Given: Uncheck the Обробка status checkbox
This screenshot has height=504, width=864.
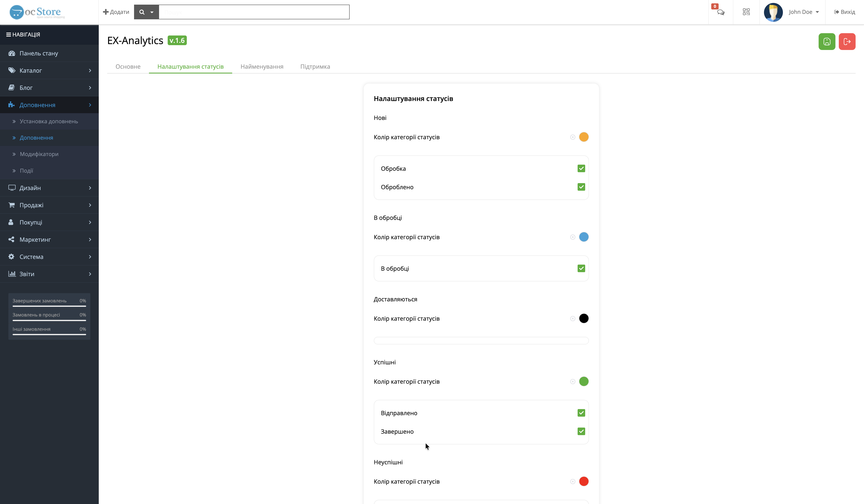Looking at the screenshot, I should click(x=581, y=168).
